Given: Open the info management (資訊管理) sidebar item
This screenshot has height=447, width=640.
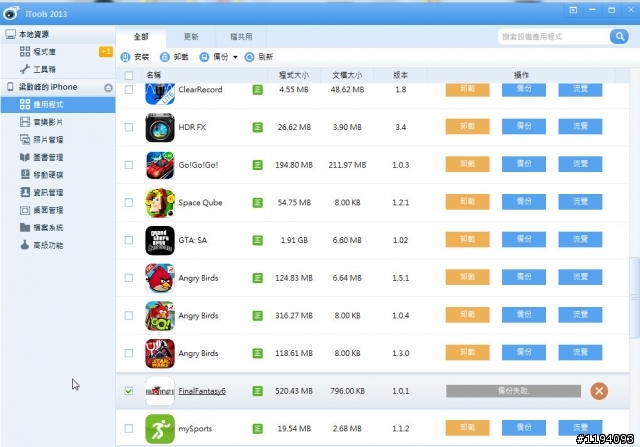Looking at the screenshot, I should [x=58, y=192].
